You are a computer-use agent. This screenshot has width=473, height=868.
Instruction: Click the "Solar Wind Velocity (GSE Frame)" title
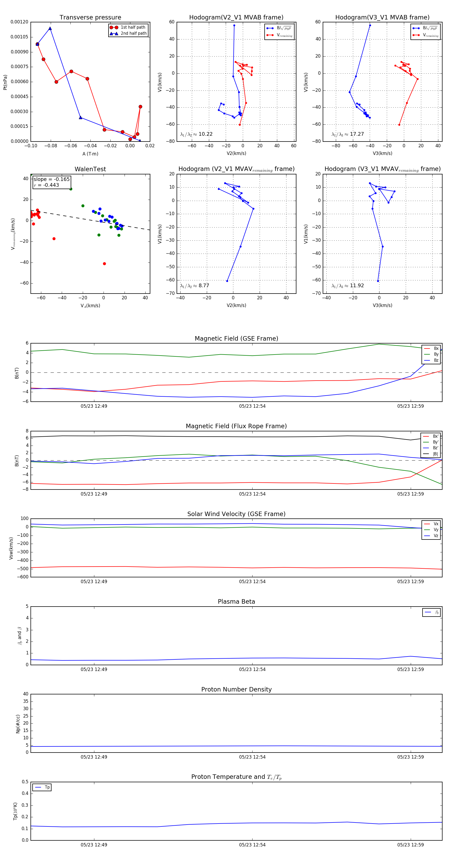pyautogui.click(x=236, y=514)
